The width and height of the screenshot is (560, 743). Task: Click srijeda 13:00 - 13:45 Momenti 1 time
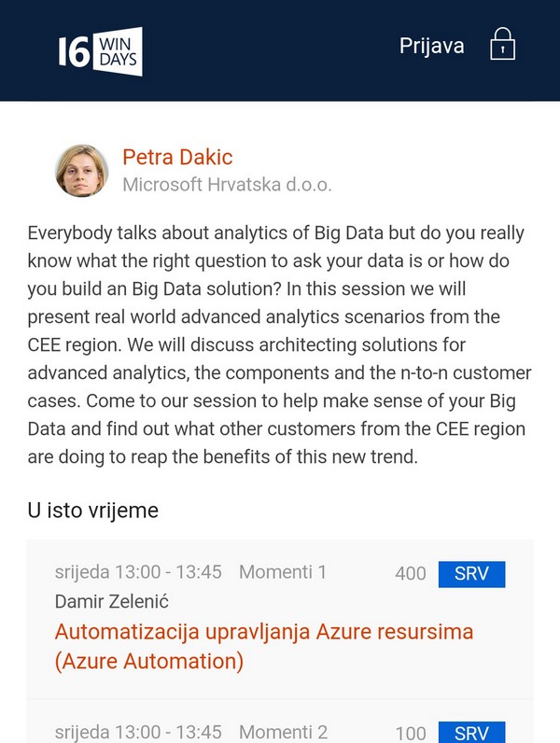point(137,572)
